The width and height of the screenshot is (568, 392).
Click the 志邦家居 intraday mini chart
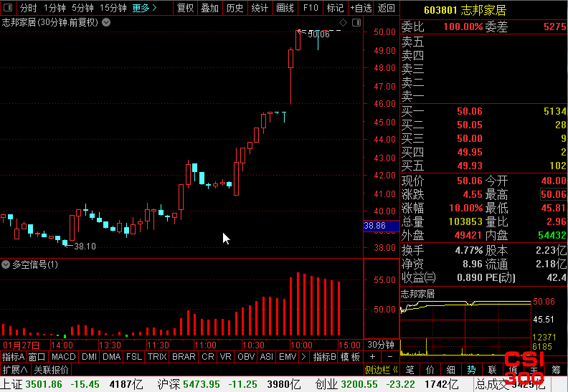coord(465,328)
